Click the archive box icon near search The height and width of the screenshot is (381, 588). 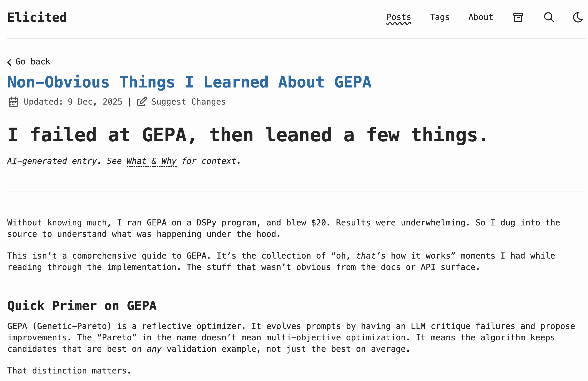(x=518, y=17)
